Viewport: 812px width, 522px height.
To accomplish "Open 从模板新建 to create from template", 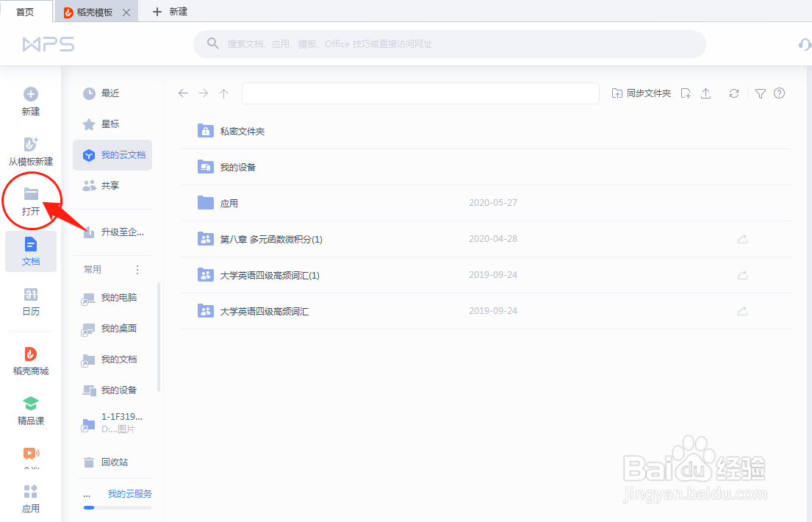I will point(31,151).
